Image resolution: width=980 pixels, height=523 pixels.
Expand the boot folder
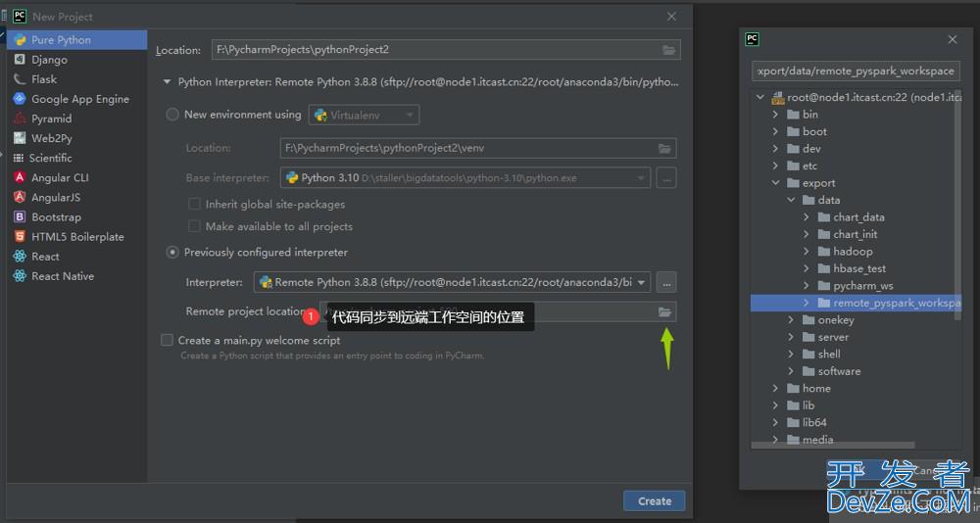775,132
